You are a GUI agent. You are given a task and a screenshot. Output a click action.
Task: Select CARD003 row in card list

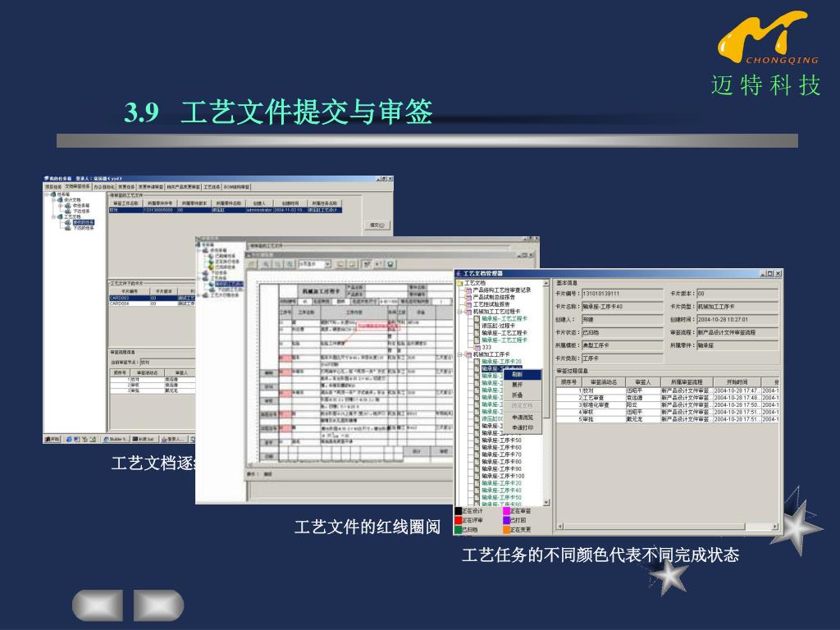pos(152,298)
